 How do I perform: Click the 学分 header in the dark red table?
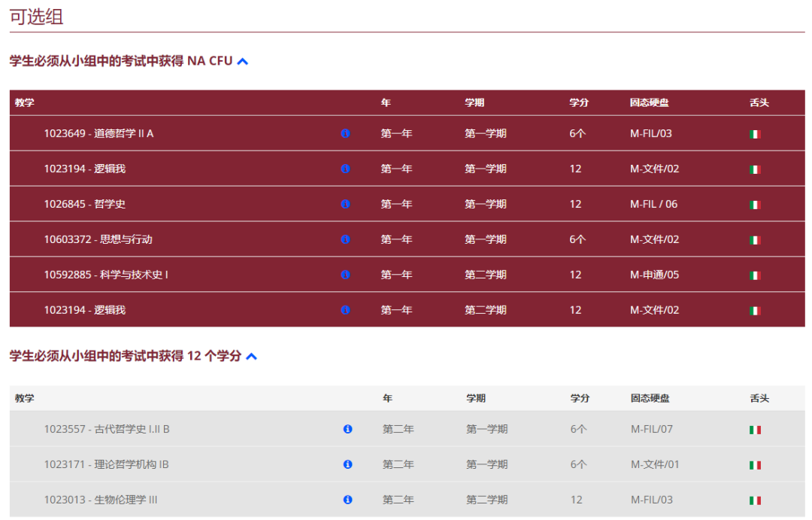[x=579, y=102]
